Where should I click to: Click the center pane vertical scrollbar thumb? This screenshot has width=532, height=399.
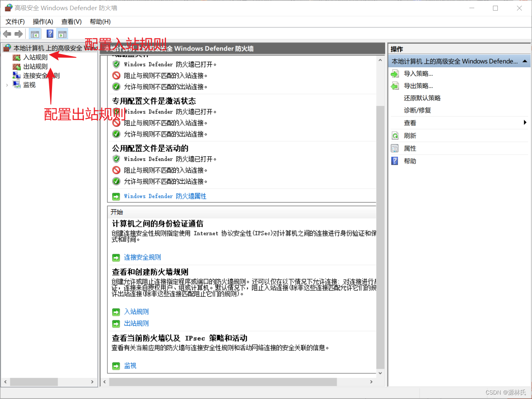click(x=380, y=237)
